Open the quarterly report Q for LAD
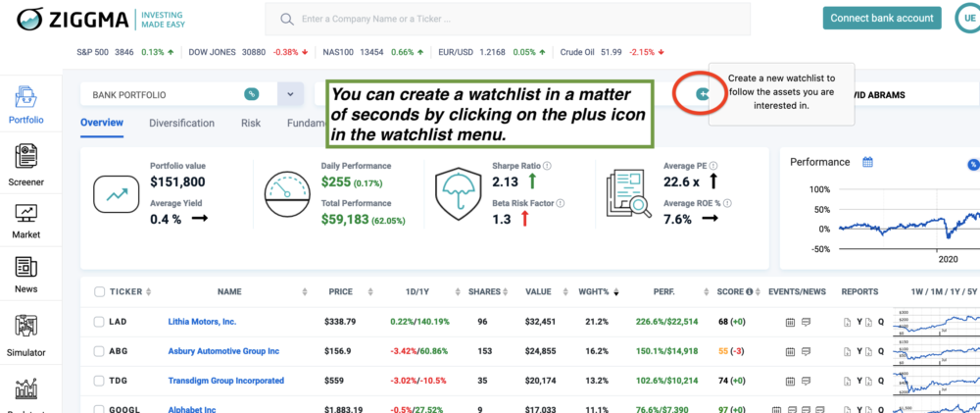This screenshot has width=980, height=413. [881, 323]
